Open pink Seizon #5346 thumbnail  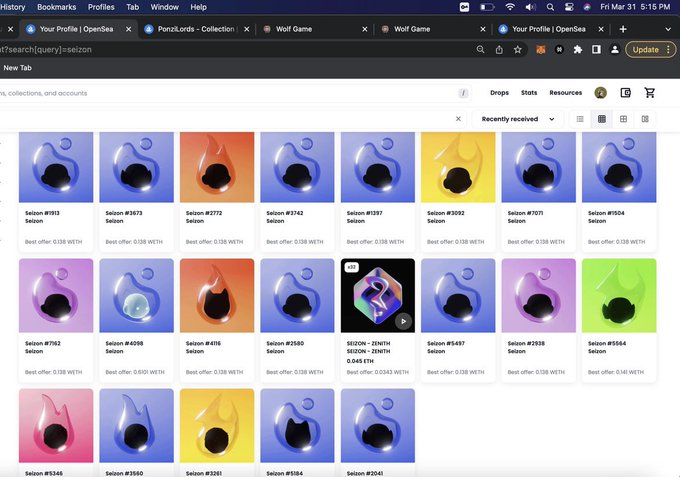[56, 425]
